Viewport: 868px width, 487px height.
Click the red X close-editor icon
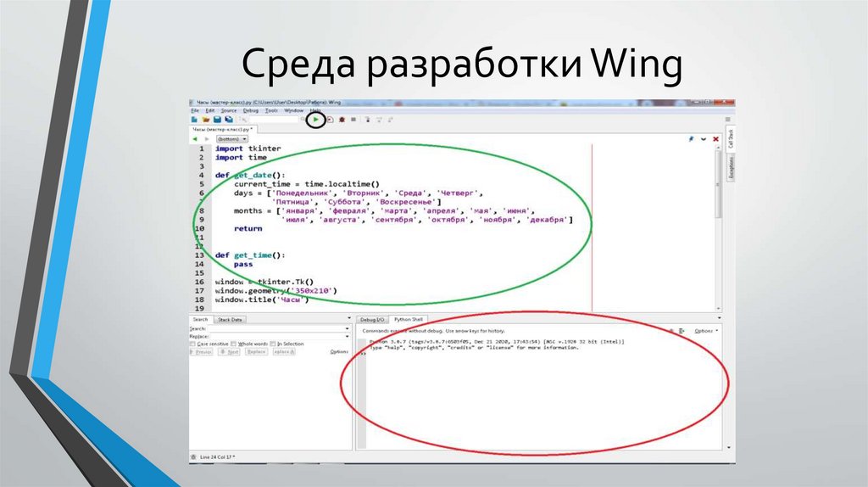[717, 137]
